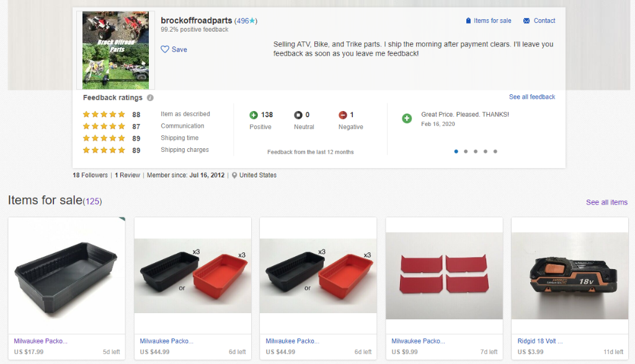
Task: Select the fourth feedback carousel dot
Action: [485, 151]
